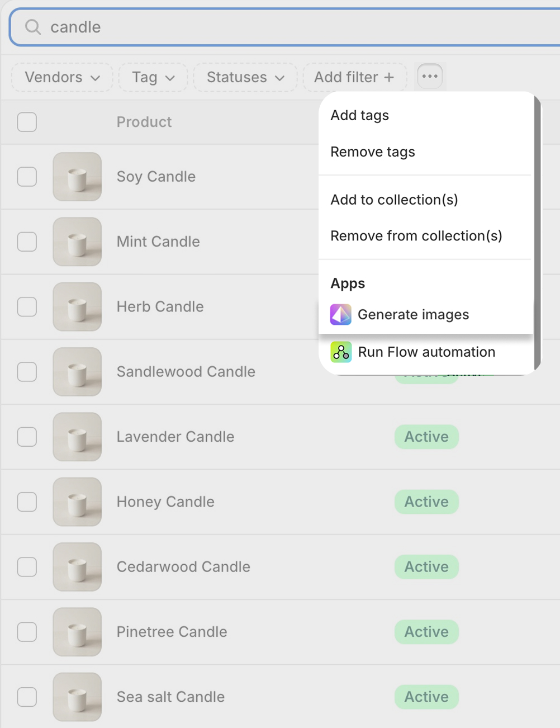Open the Sea salt Candle thumbnail
The height and width of the screenshot is (728, 560).
(x=77, y=697)
